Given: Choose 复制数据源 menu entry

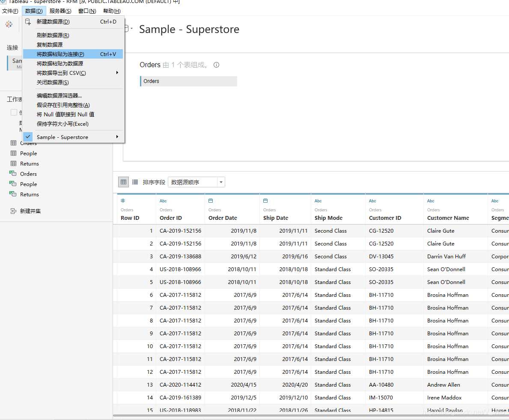Looking at the screenshot, I should pos(73,45).
